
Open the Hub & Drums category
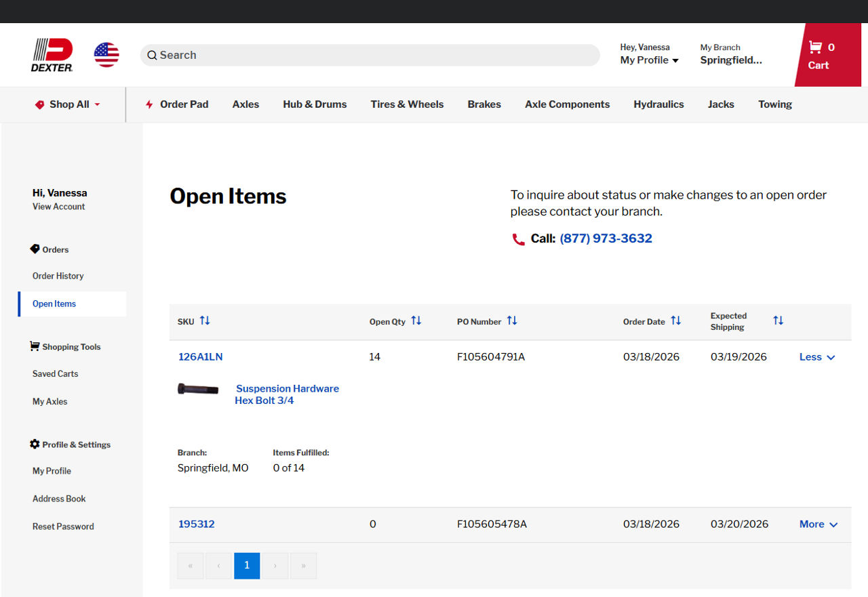pyautogui.click(x=315, y=104)
